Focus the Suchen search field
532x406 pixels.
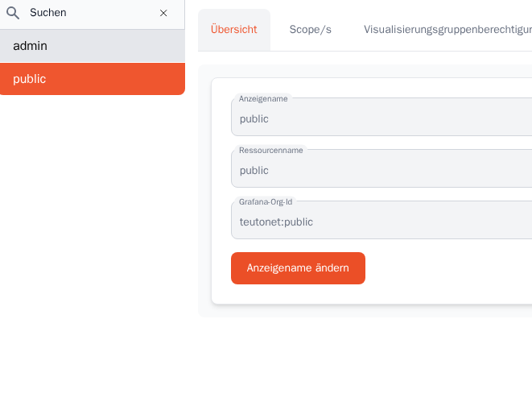coord(89,13)
